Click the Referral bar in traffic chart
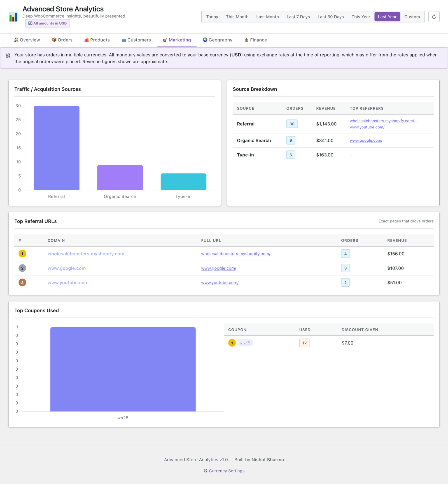448x484 pixels. tap(57, 148)
